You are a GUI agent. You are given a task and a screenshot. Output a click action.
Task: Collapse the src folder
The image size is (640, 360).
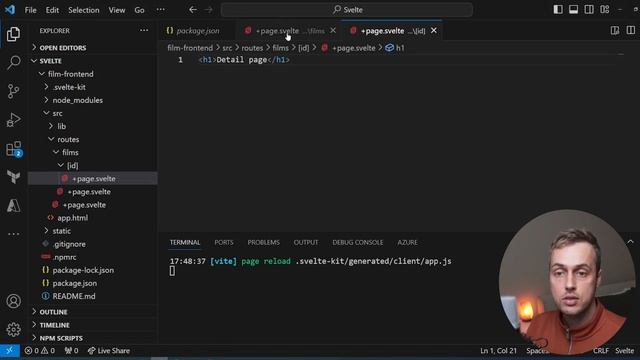[x=93, y=113]
